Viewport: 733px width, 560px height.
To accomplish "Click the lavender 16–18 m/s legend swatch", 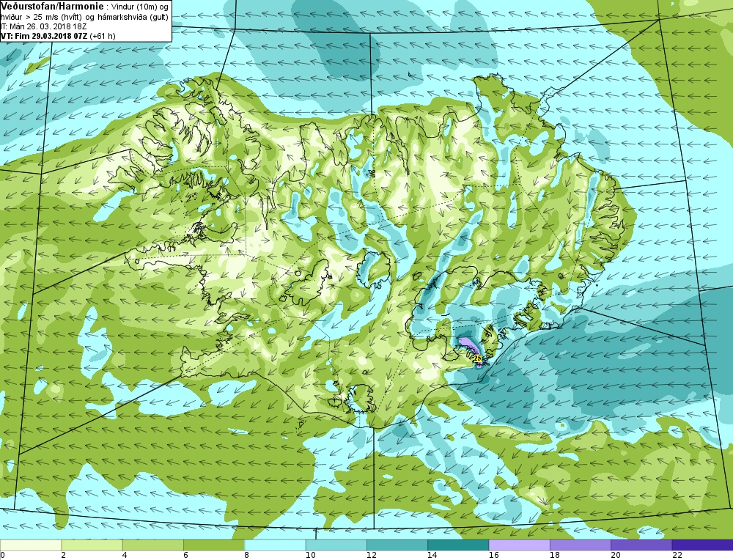I will click(520, 545).
